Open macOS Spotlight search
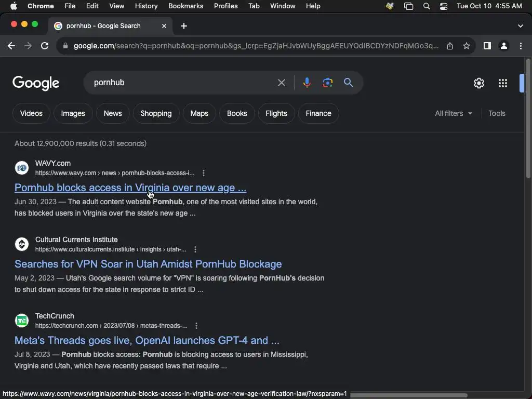The height and width of the screenshot is (399, 532). pos(427,6)
